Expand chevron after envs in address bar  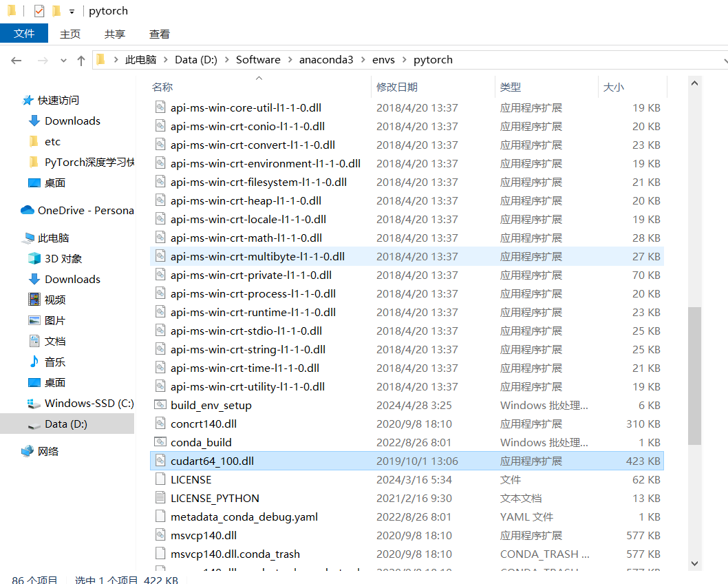pos(405,60)
